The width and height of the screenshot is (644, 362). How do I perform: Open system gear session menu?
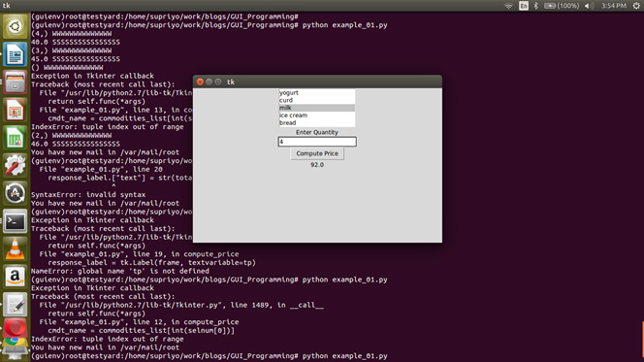point(636,6)
